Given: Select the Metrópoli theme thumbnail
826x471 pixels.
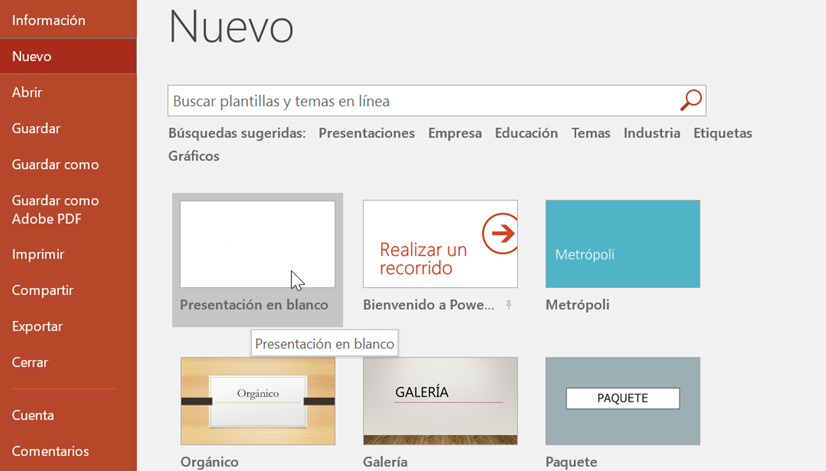Looking at the screenshot, I should click(623, 244).
